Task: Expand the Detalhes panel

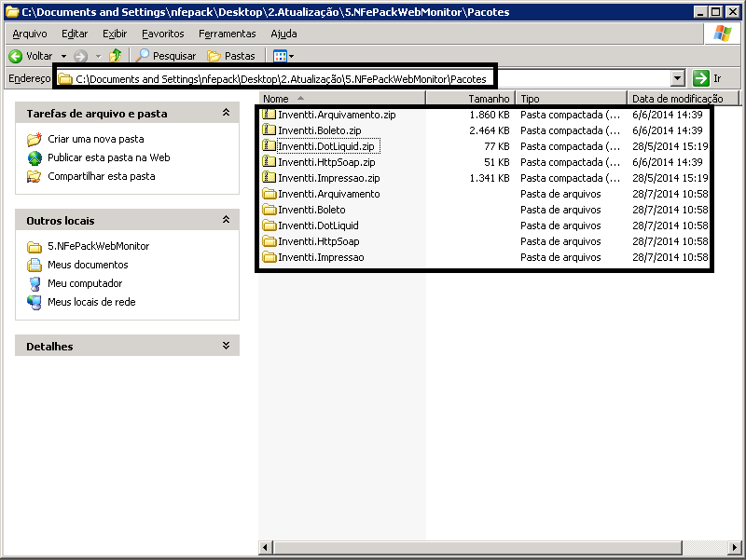Action: [x=226, y=346]
